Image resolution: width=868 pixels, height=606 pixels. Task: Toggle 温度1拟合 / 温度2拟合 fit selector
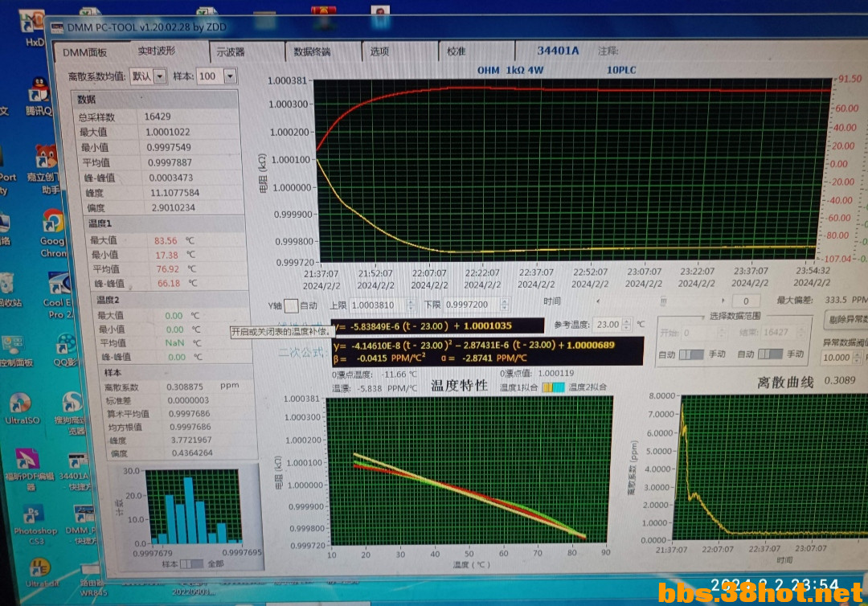(x=553, y=387)
